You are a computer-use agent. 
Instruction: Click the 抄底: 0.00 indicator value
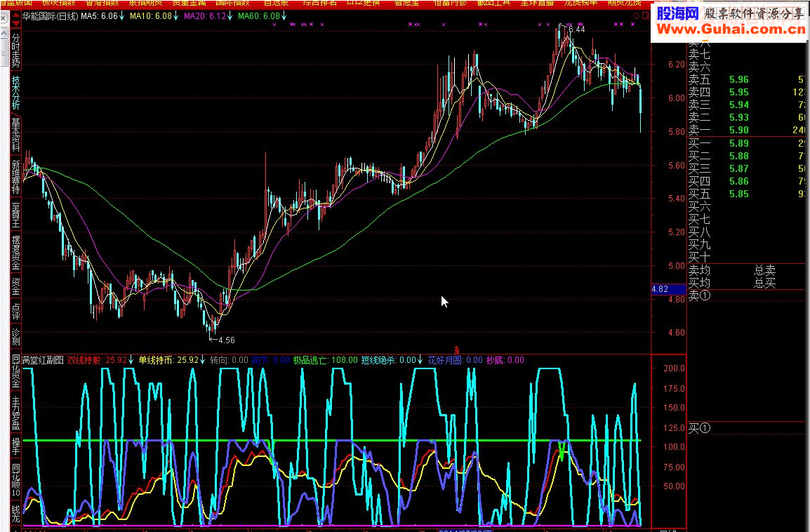click(x=505, y=360)
